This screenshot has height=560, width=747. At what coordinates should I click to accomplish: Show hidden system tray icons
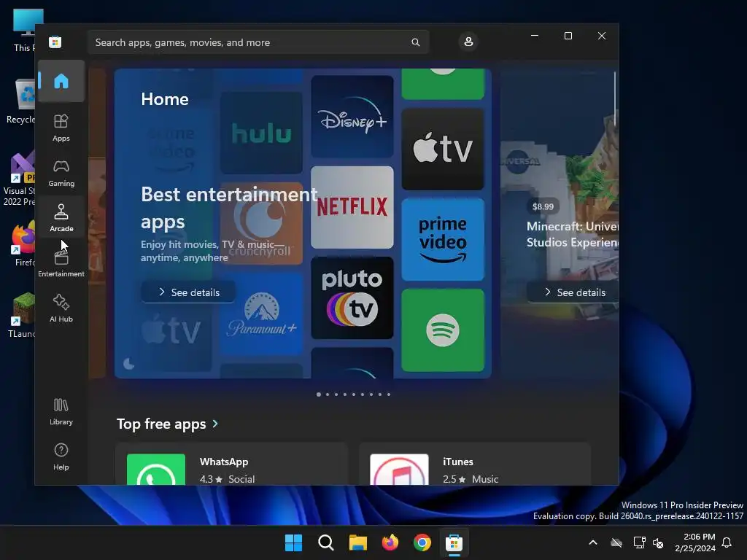[593, 542]
